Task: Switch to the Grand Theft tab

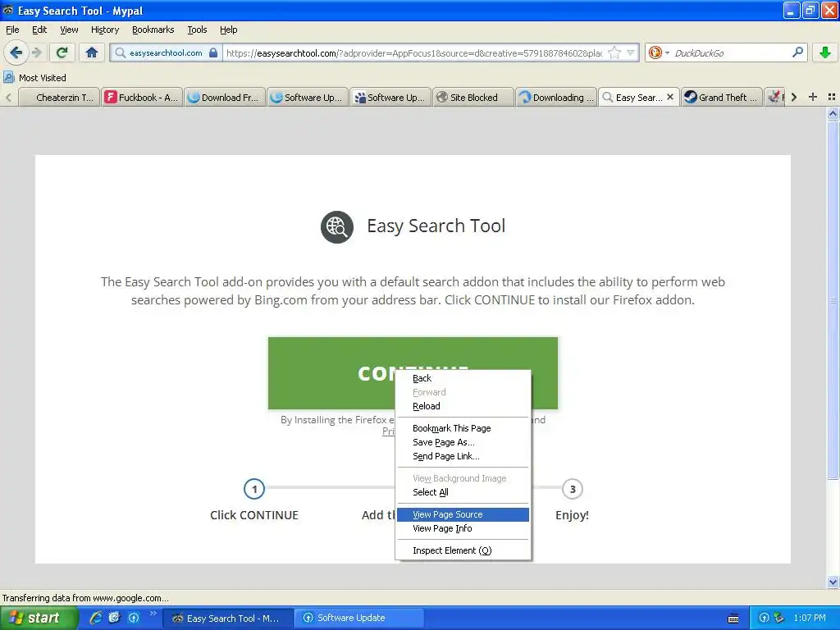Action: (722, 98)
